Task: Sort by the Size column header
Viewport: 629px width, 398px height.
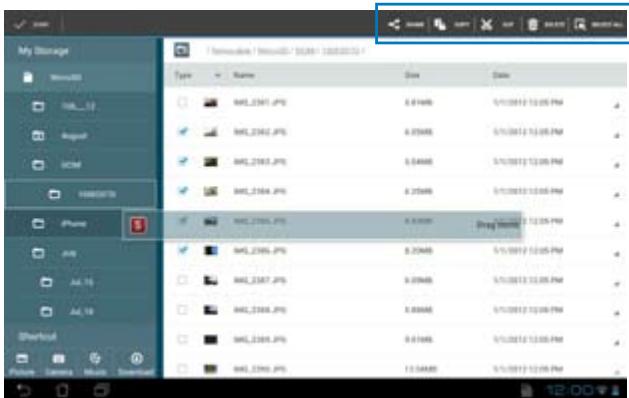Action: pos(412,75)
